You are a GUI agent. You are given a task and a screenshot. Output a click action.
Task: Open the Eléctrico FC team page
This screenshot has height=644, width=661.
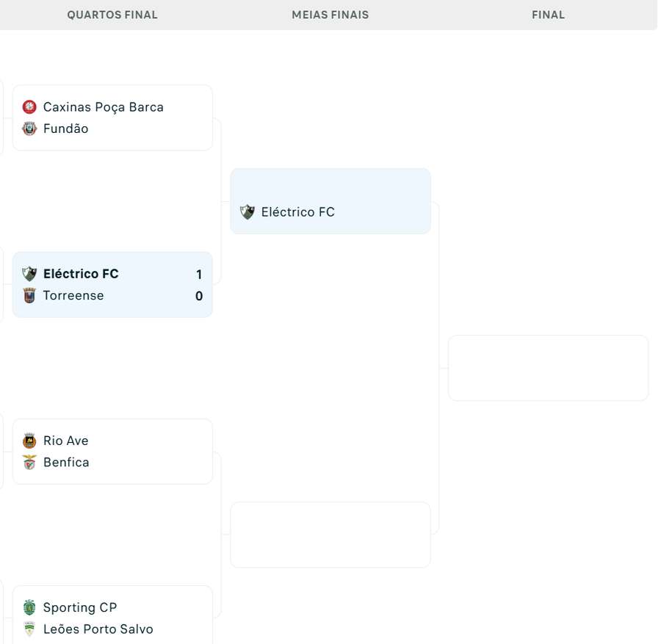(x=298, y=211)
